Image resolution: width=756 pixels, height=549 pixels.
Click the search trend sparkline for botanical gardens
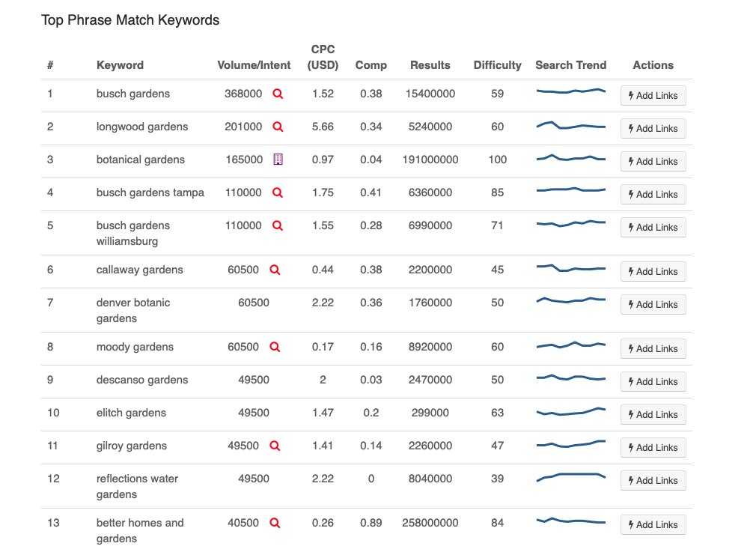coord(571,158)
